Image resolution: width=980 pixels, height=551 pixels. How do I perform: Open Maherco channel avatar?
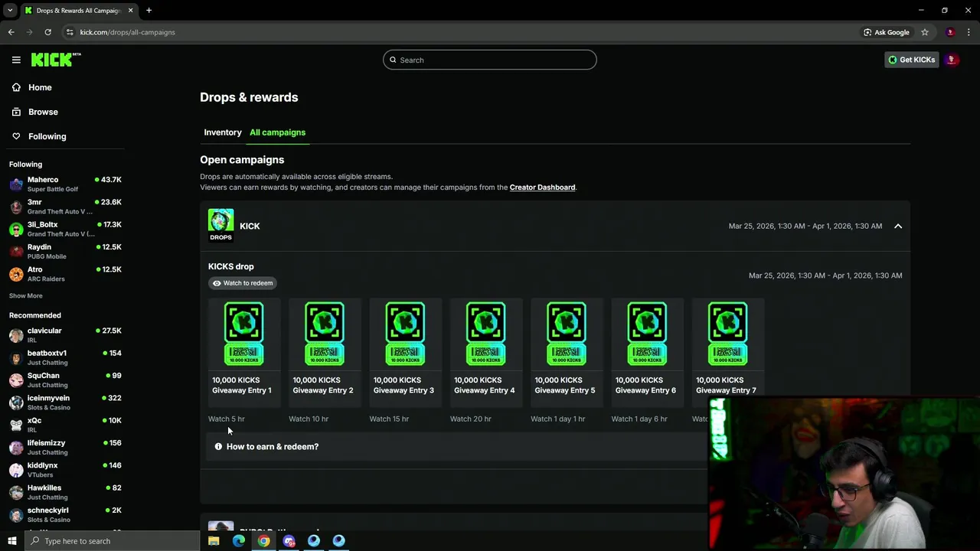[x=16, y=184]
